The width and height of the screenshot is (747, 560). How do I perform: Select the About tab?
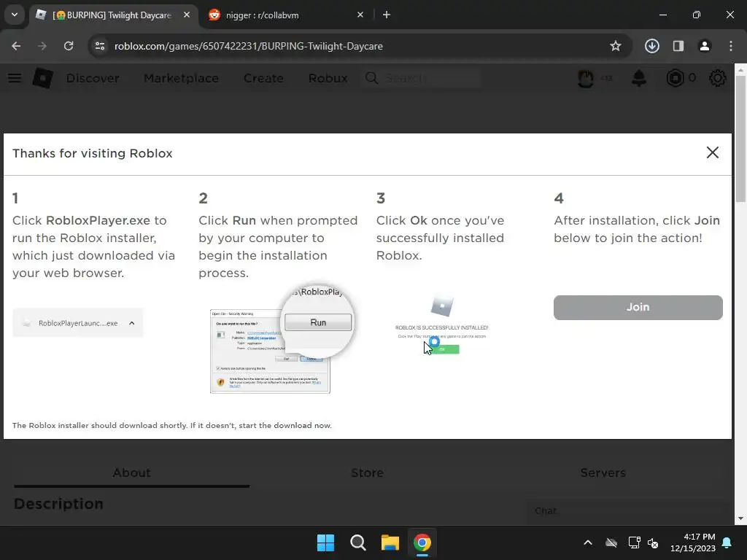131,472
